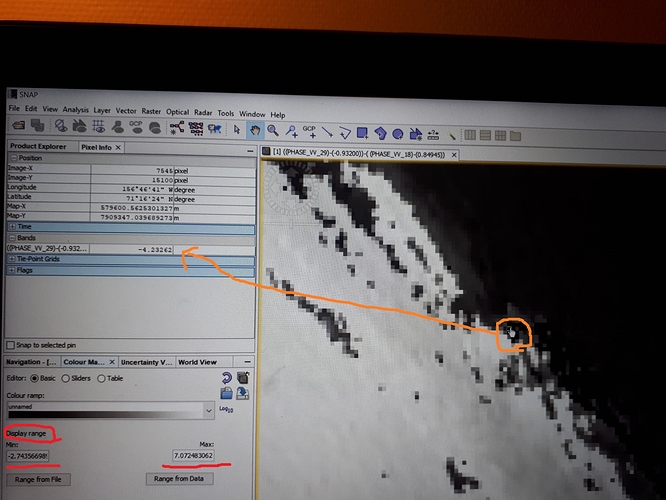Click the Range from File button
Image resolution: width=666 pixels, height=500 pixels.
pyautogui.click(x=38, y=479)
